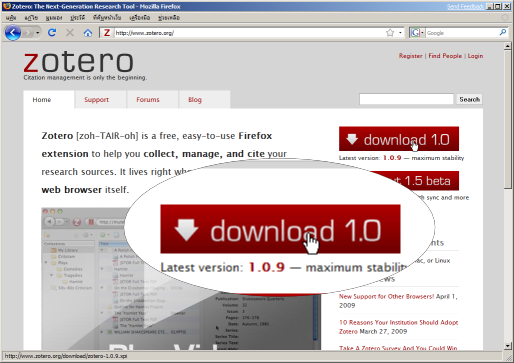Viewport: 514px width, 363px height.
Task: Click the 1.0.9 latest version text
Action: pos(392,158)
